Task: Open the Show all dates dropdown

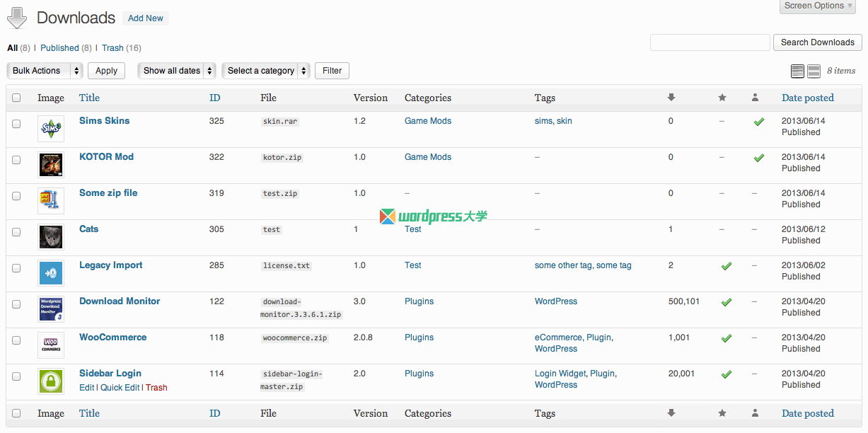Action: tap(176, 71)
